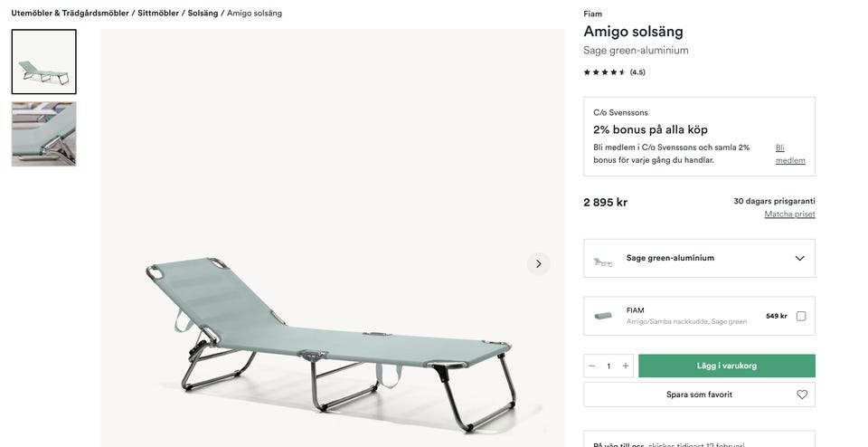
Task: Tick the Amigo/Samba nackkudde checkbox
Action: (801, 316)
